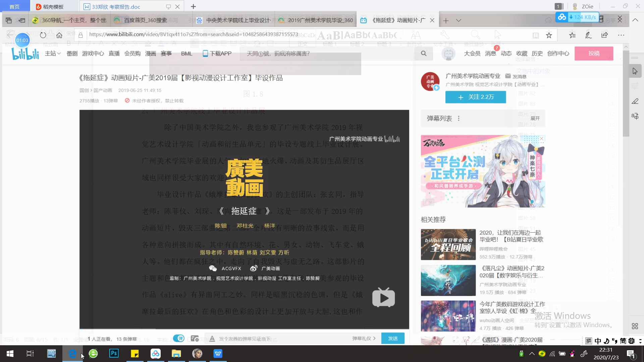This screenshot has height=362, width=644.
Task: Open Photoshop from taskbar
Action: [114, 353]
